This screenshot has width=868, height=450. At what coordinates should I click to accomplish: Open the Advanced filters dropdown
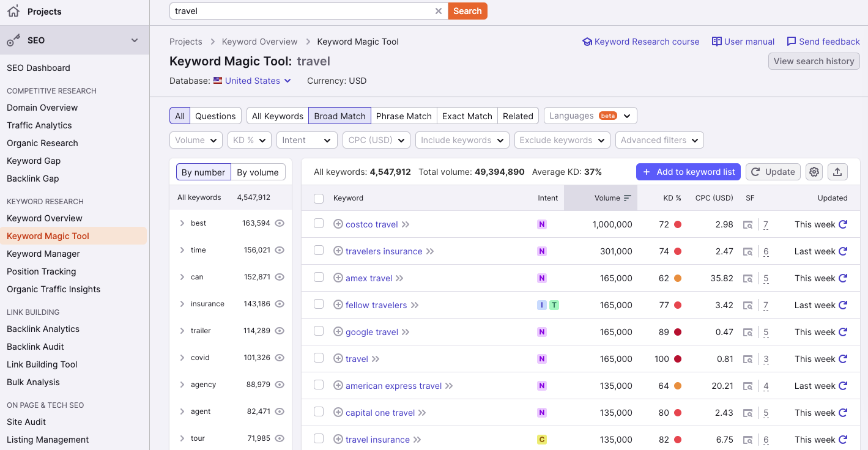tap(659, 140)
